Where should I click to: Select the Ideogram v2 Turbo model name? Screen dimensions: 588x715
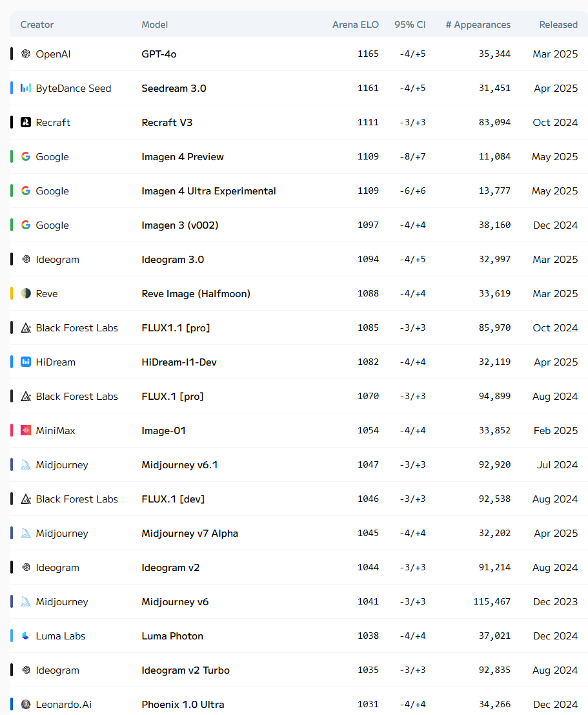click(185, 670)
